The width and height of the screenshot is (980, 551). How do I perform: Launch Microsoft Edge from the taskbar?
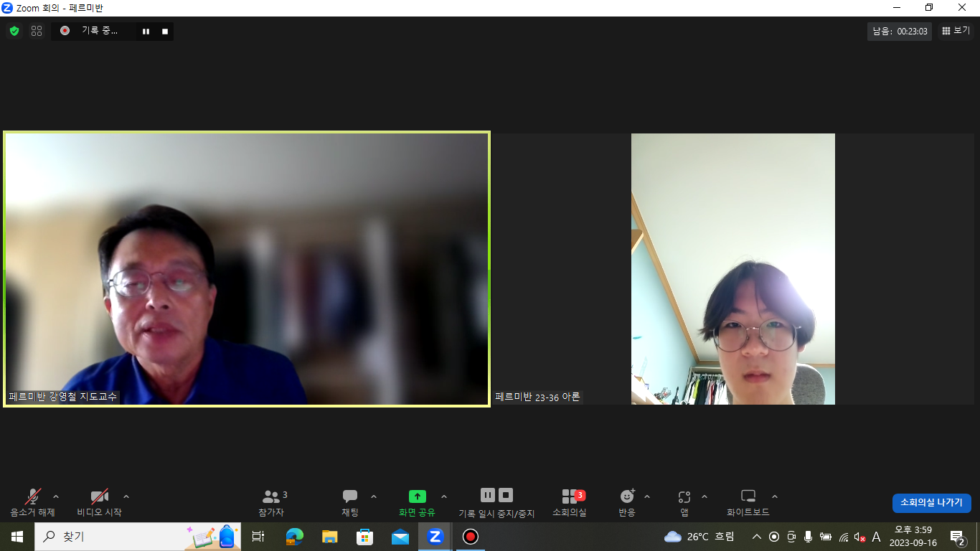[x=294, y=537]
